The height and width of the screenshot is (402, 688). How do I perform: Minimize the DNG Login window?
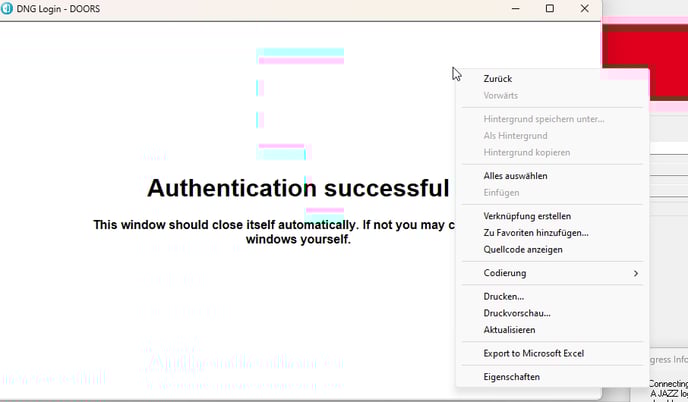[516, 8]
